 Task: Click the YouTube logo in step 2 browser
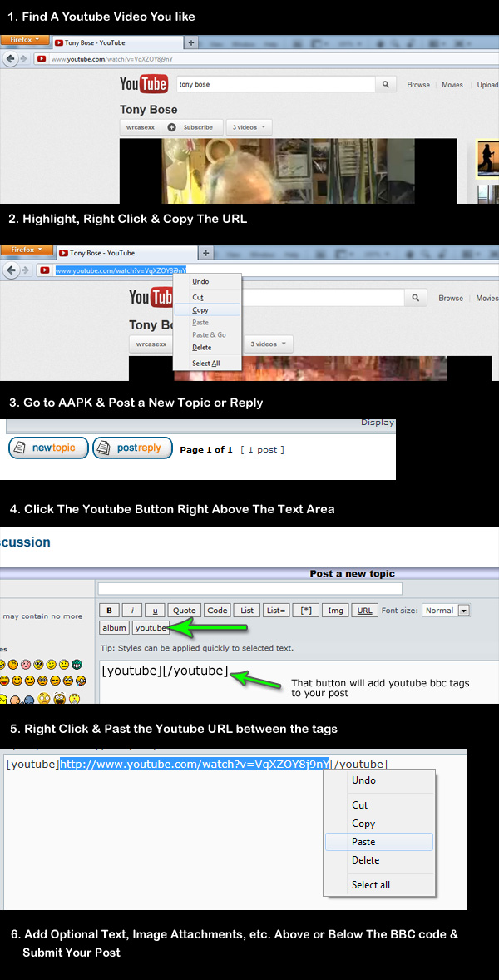pos(150,298)
